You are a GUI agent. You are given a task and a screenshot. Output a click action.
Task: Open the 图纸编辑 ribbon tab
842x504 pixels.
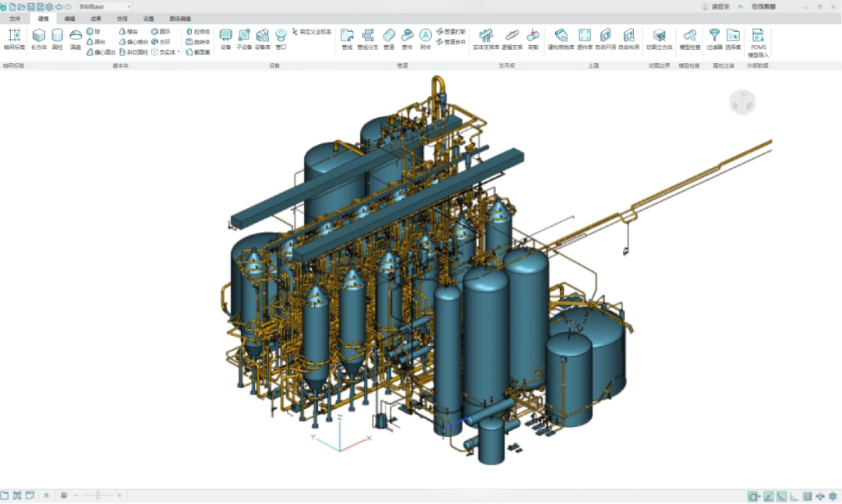(x=179, y=18)
